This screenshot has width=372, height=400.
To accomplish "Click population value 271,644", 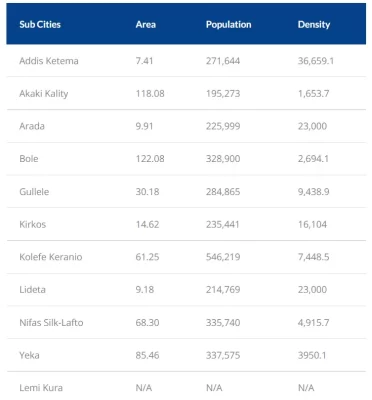I will [223, 61].
